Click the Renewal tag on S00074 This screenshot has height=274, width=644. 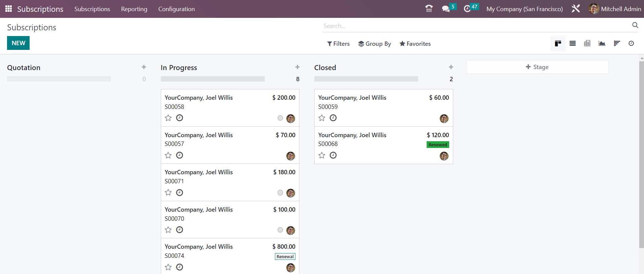coord(285,256)
